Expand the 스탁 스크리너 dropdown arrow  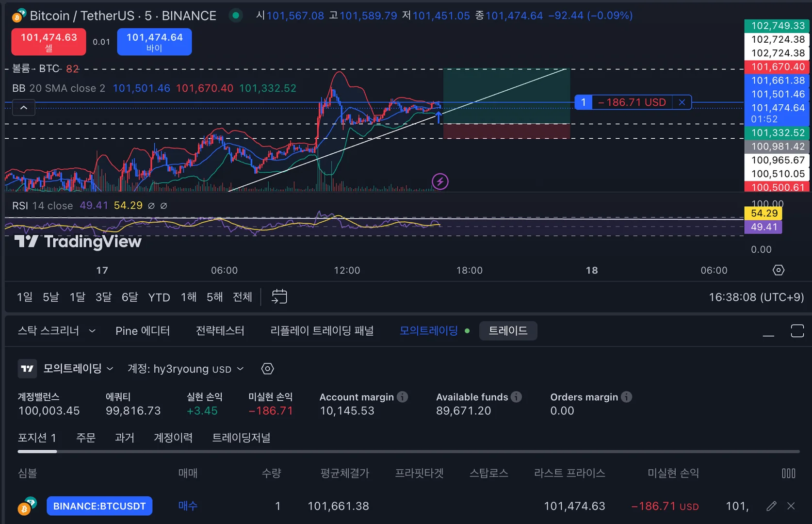(x=92, y=331)
